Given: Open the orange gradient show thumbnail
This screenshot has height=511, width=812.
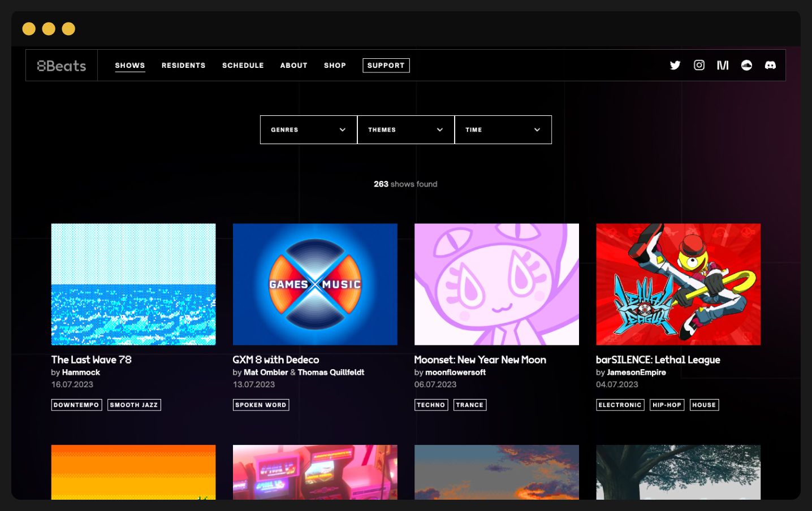Looking at the screenshot, I should click(x=133, y=472).
